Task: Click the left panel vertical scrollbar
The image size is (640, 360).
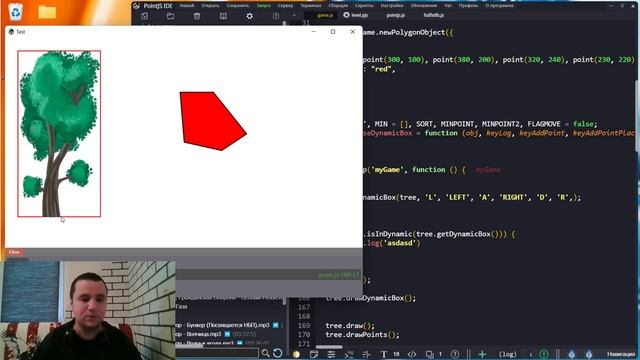Action: (x=284, y=302)
